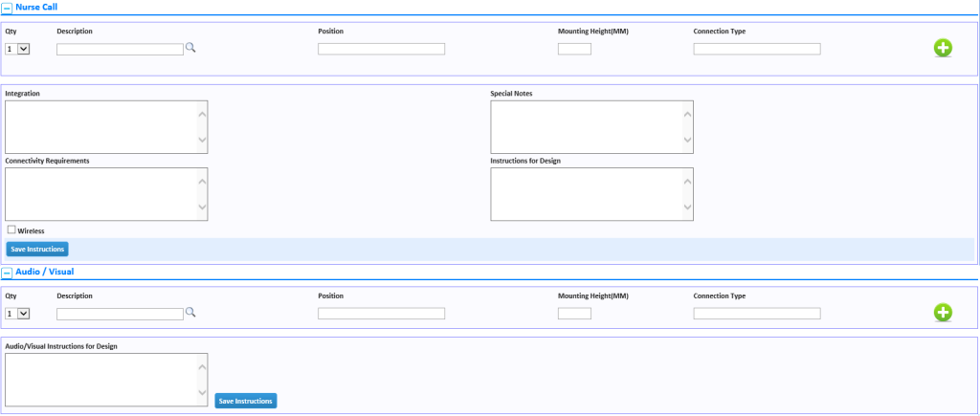Click Integration scrollbar up arrow
The width and height of the screenshot is (980, 416).
tap(202, 115)
